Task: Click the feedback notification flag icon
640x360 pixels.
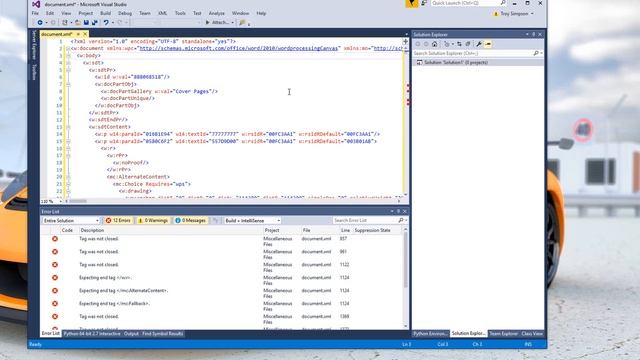Action: coord(412,3)
